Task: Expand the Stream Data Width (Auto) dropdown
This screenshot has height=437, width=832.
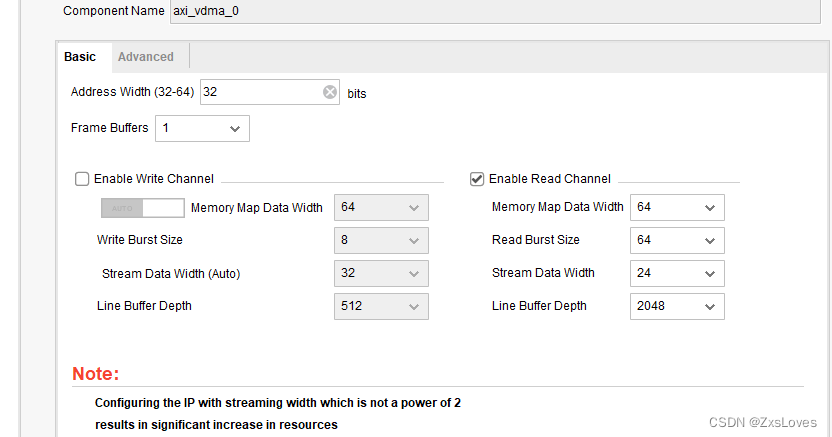Action: [x=381, y=273]
